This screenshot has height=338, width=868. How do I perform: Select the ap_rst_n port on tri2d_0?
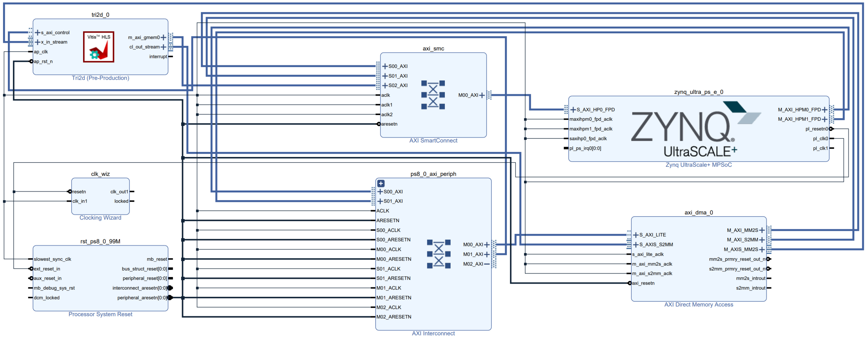43,62
